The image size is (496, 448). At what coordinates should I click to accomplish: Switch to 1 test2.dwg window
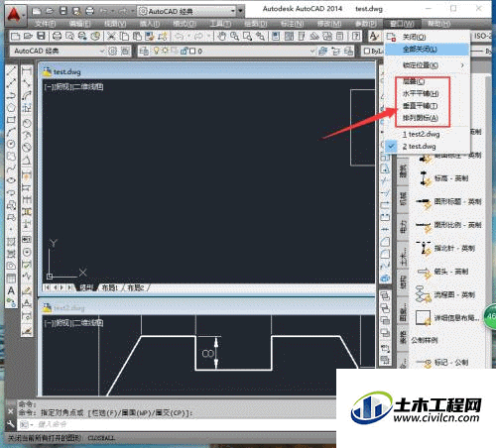point(428,134)
